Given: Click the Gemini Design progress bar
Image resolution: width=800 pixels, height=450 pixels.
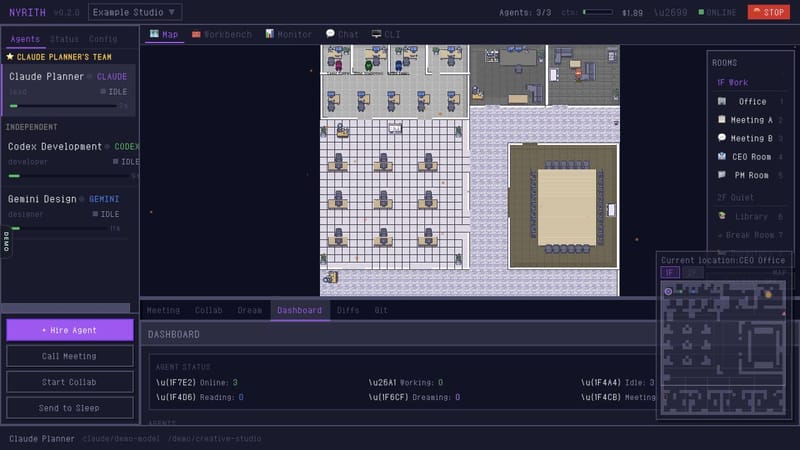Looking at the screenshot, I should tap(61, 229).
